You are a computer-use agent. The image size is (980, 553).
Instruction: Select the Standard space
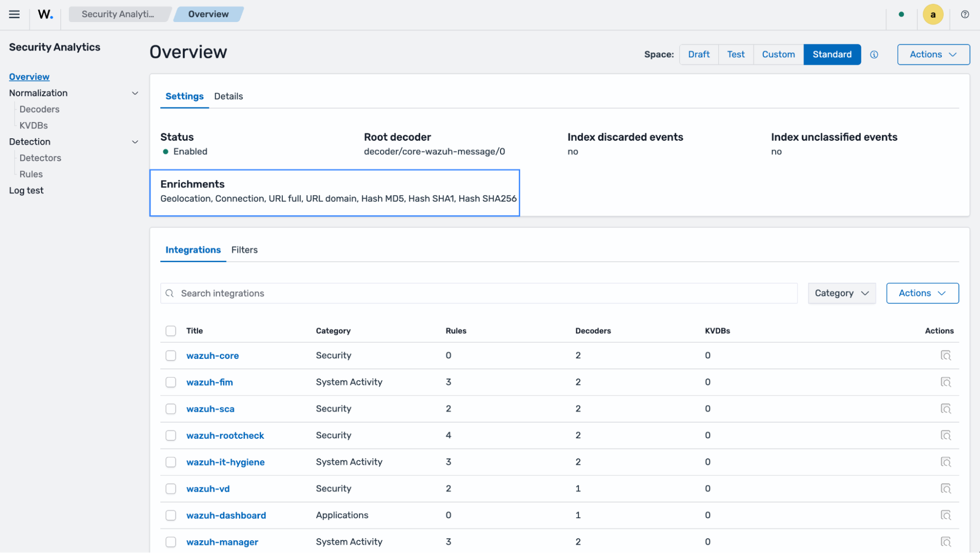[x=832, y=54]
